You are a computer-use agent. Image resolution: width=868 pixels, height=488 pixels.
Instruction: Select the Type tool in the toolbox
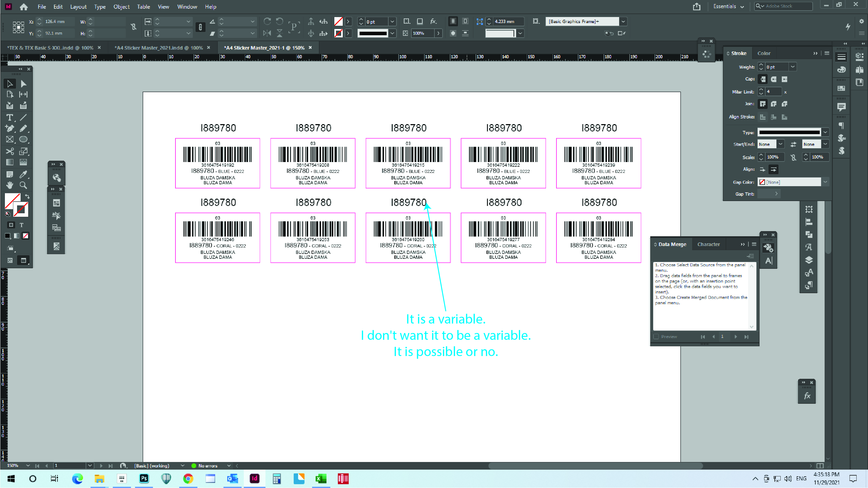[9, 118]
